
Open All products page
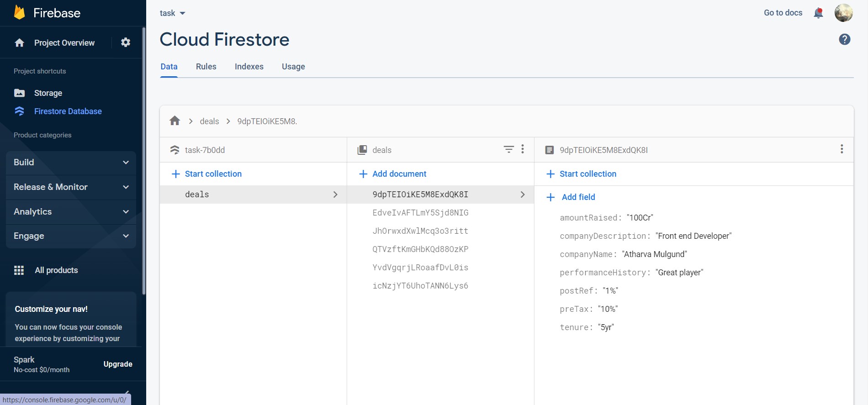point(56,270)
